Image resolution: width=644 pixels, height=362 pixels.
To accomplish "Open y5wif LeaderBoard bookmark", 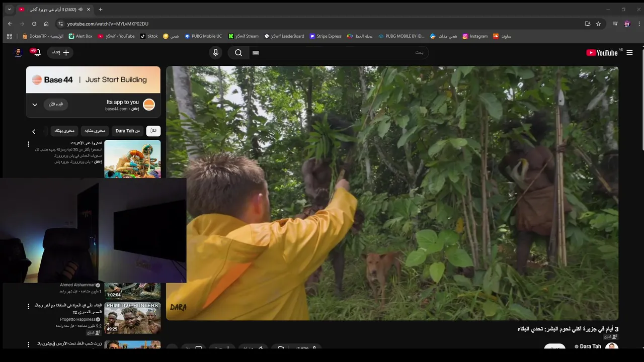I will [284, 36].
